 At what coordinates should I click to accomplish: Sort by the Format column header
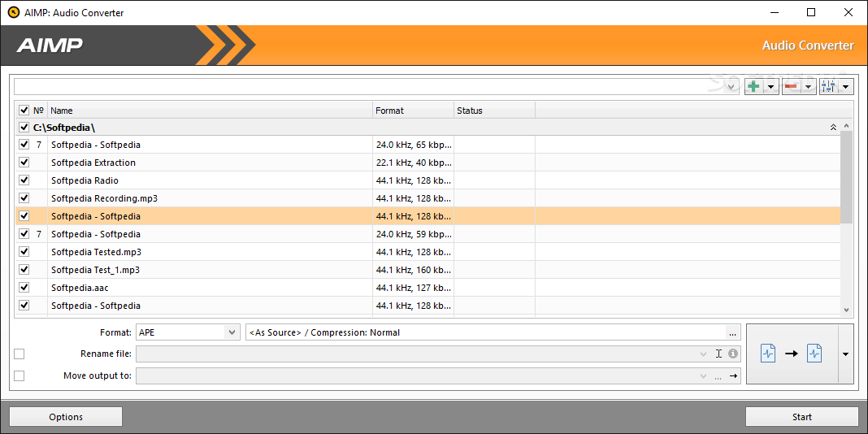click(413, 111)
